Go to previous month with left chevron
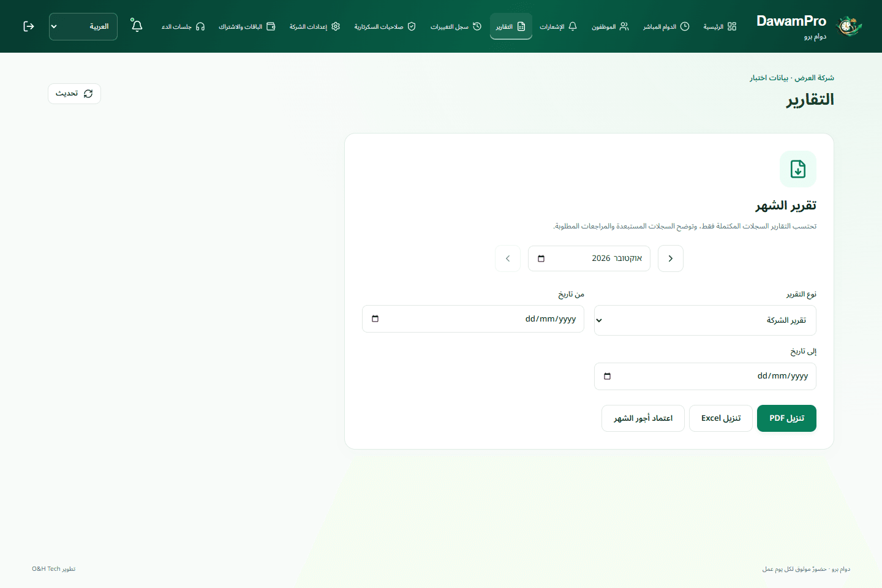Viewport: 882px width, 588px height. point(508,258)
